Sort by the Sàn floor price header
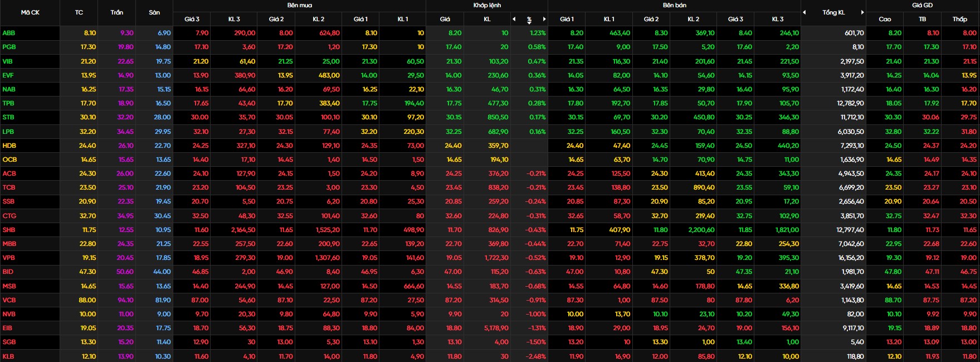 click(x=154, y=12)
